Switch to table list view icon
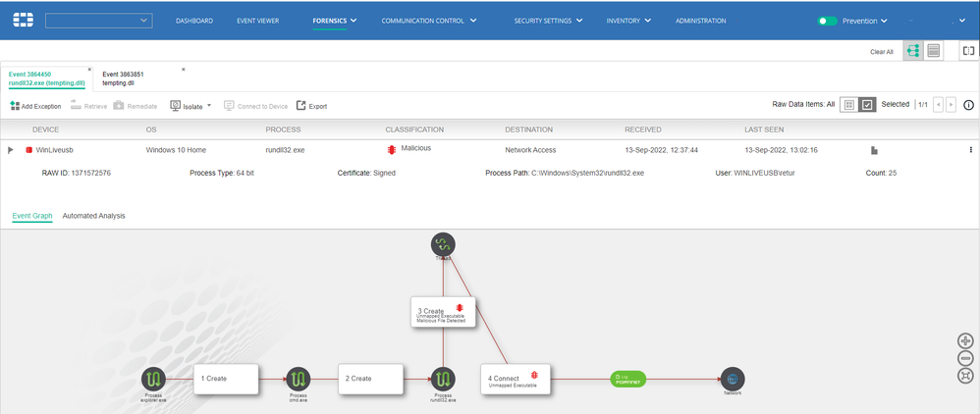980x414 pixels. [933, 51]
